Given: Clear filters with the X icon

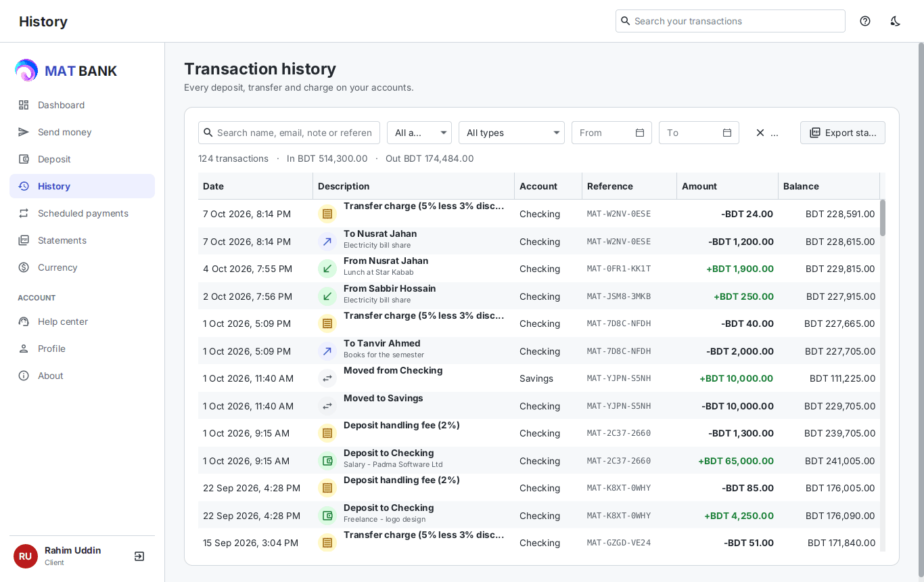Looking at the screenshot, I should pyautogui.click(x=760, y=133).
